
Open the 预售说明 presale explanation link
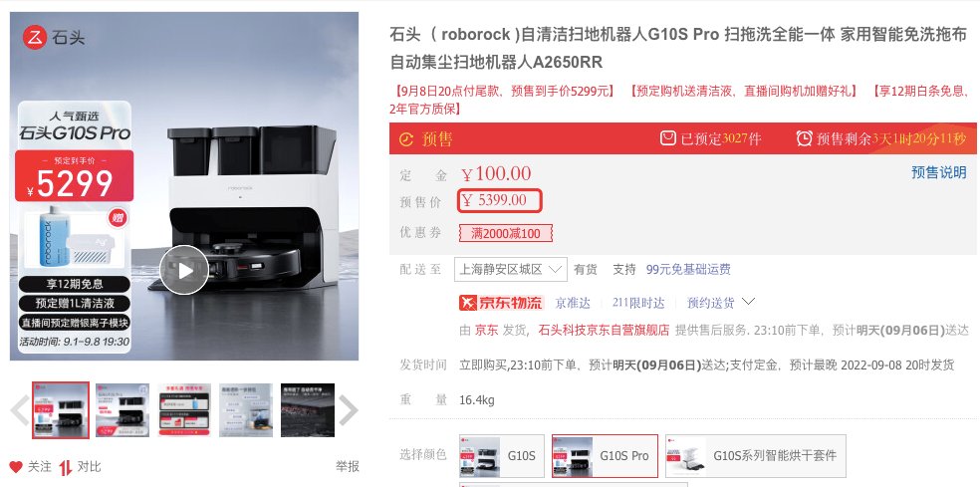point(939,172)
